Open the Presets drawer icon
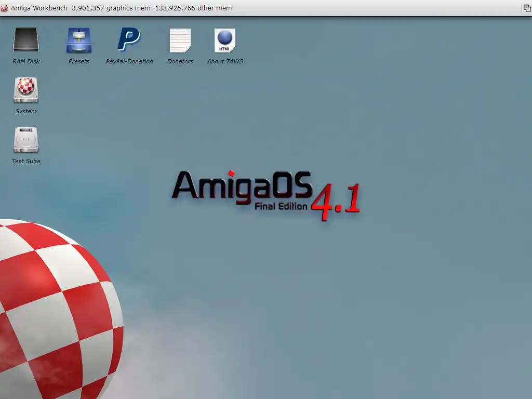This screenshot has height=399, width=532. click(x=79, y=41)
